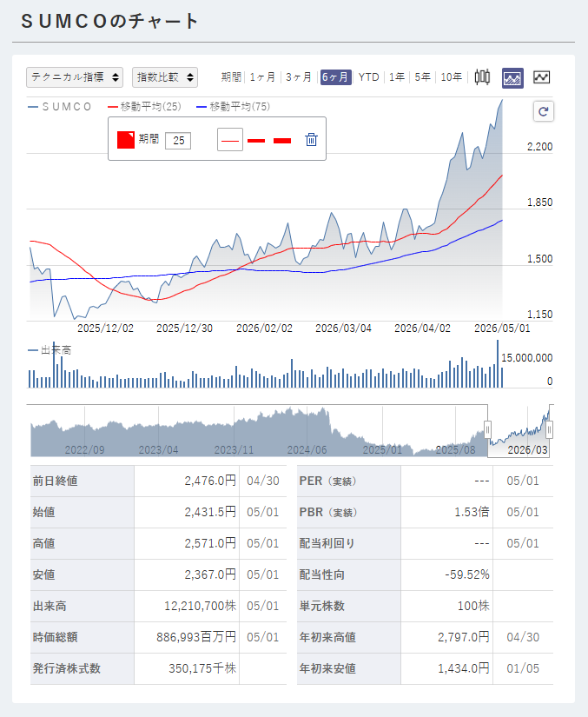Screen dimensions: 588x717
Task: Click the 年初来高値 value 2,797.0円
Action: pos(463,637)
